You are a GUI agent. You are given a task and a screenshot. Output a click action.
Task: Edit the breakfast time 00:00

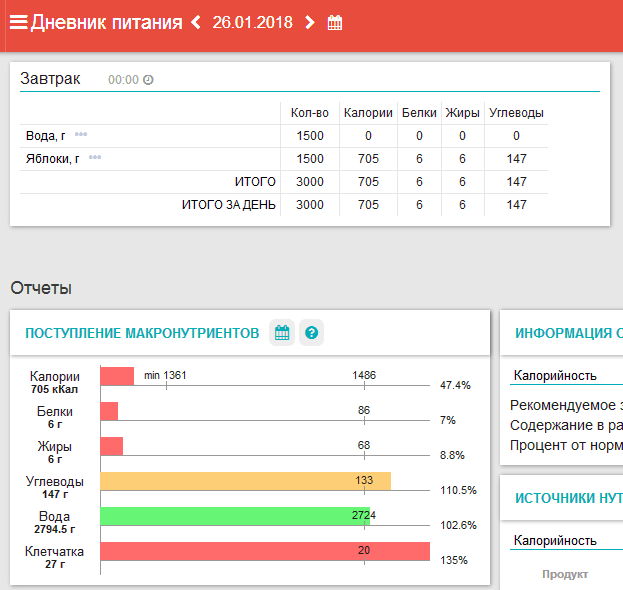point(123,80)
